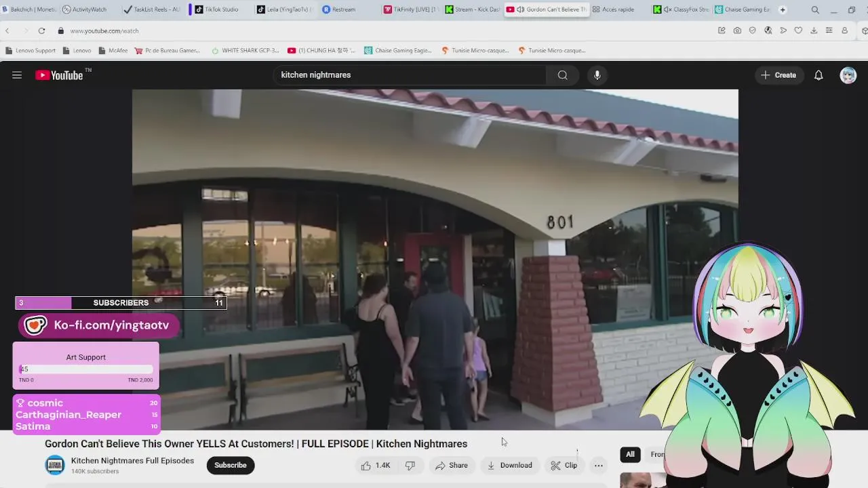Switch to the Leila (YingTaoTv) tab
Image resolution: width=868 pixels, height=488 pixels.
[x=284, y=9]
